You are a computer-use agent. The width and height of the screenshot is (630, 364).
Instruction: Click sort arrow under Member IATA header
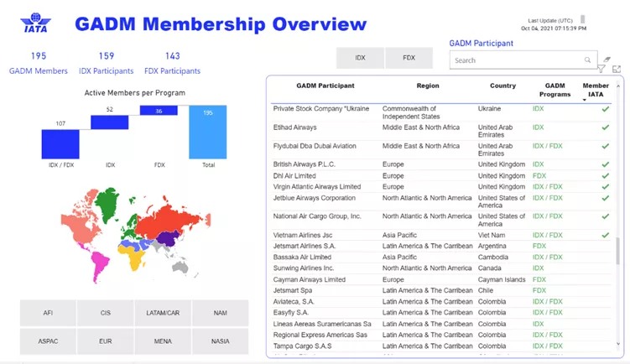[584, 100]
